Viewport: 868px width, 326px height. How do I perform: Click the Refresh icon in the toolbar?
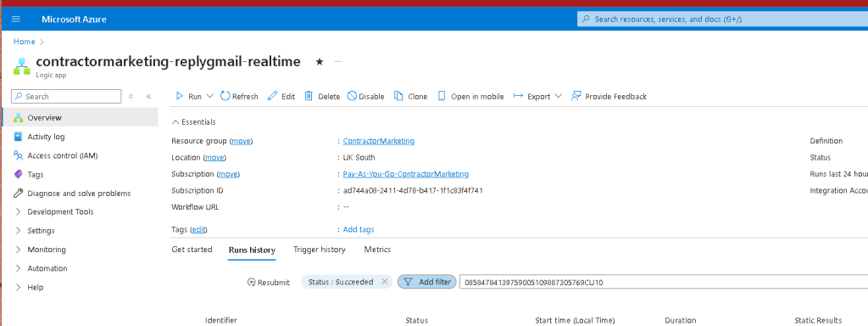(225, 96)
